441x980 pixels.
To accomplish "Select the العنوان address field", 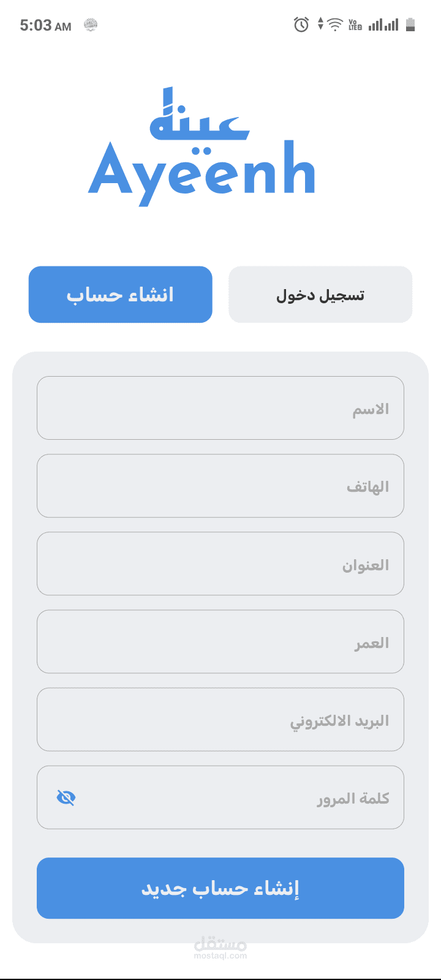I will (221, 563).
